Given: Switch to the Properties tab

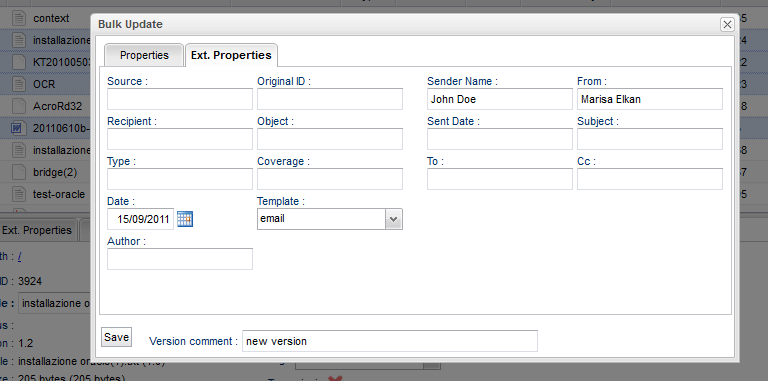Looking at the screenshot, I should [x=144, y=55].
